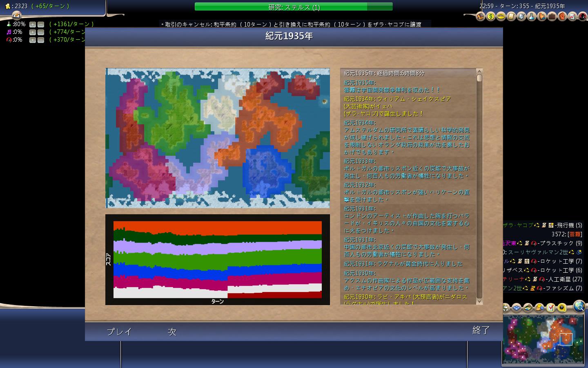This screenshot has height=368, width=588.
Task: Decrease the research rate with minus
Action: (41, 25)
